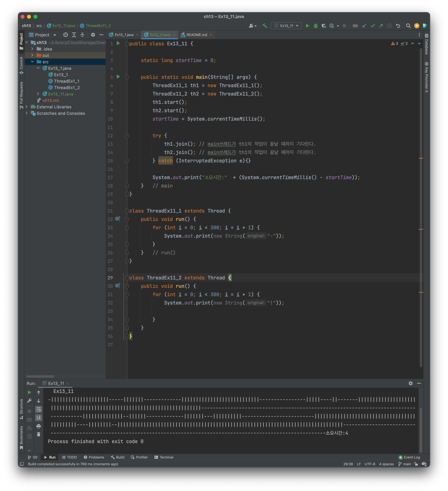This screenshot has width=448, height=491.
Task: Click the project tree horizontal scrollbar
Action: click(40, 376)
